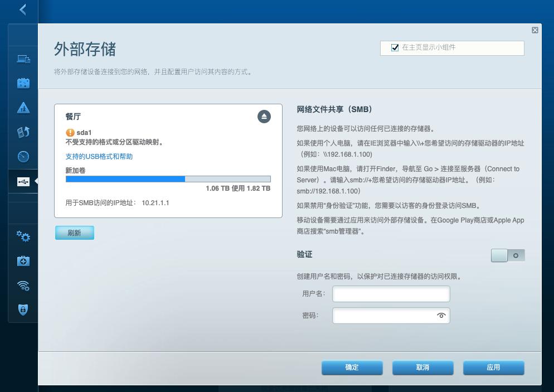
Task: Open Connectivity settings via the gears icon
Action: coord(23,237)
